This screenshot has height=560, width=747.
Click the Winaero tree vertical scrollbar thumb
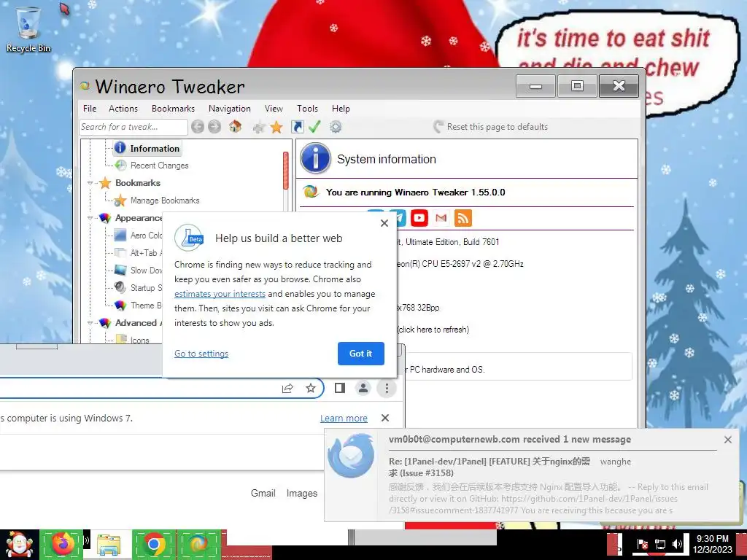[286, 171]
